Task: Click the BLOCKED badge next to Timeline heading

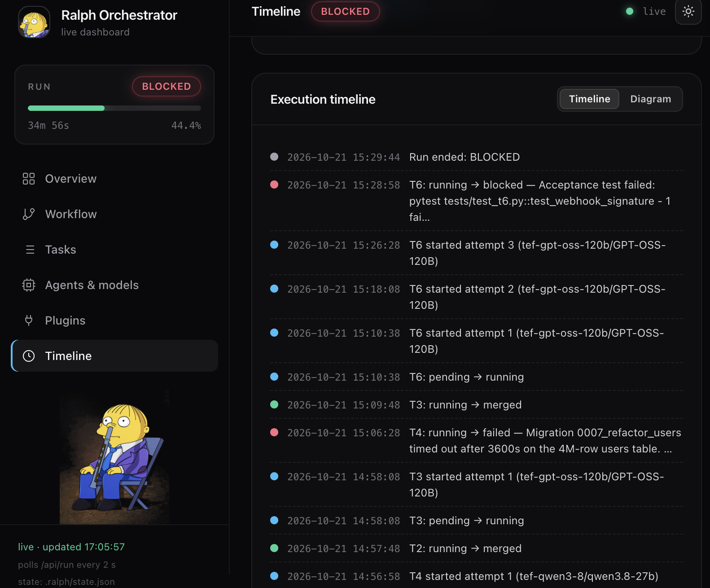Action: coord(346,11)
